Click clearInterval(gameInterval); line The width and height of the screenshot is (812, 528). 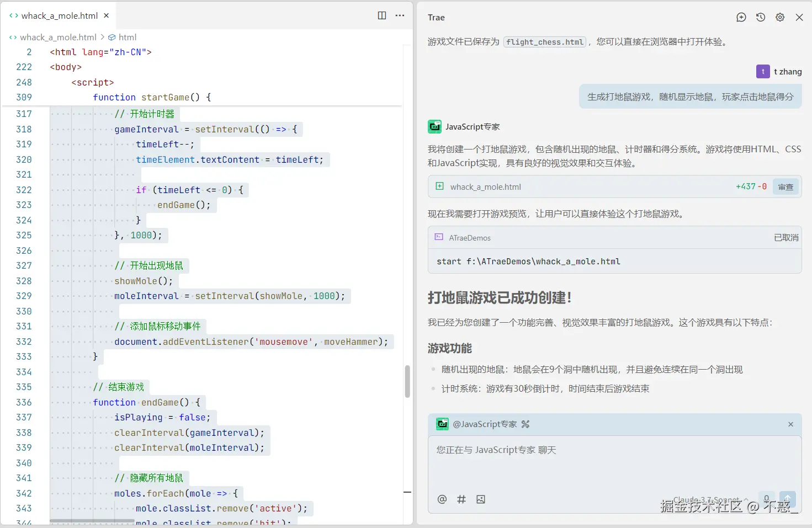pos(189,433)
